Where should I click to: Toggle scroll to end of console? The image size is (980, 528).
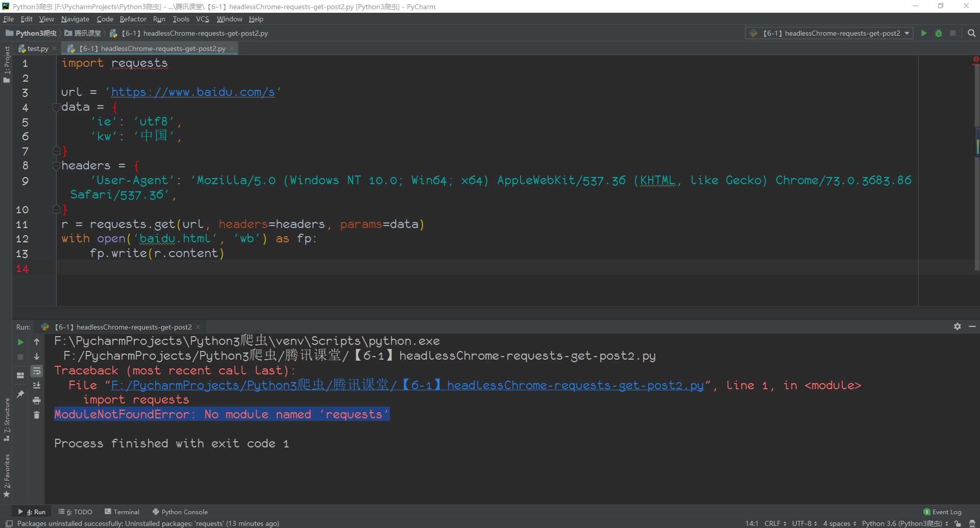coord(37,386)
